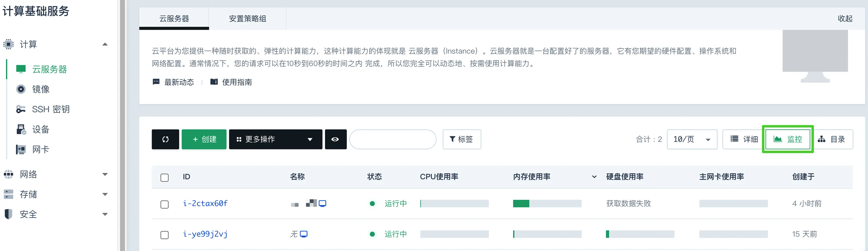Click the eye icon button
Viewport: 868px width, 251px height.
point(335,139)
